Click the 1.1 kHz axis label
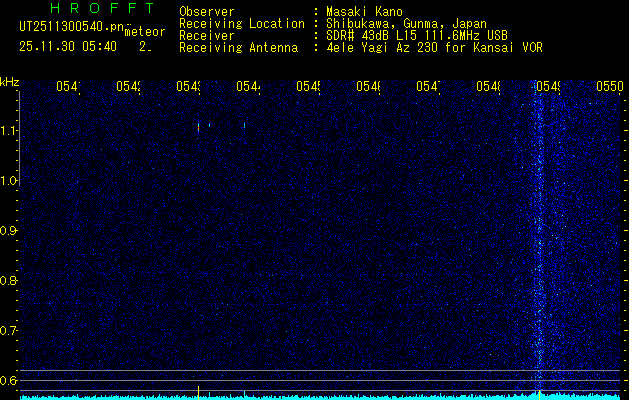629x400 pixels. click(x=8, y=131)
